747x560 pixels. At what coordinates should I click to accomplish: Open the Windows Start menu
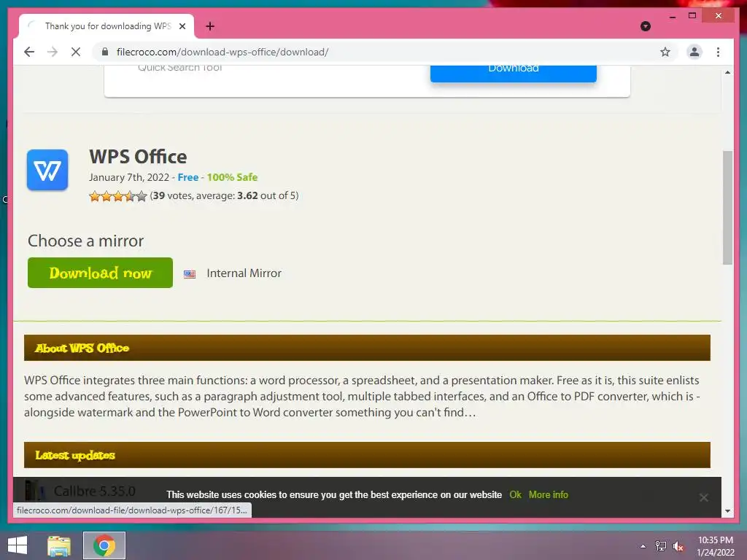[x=18, y=545]
